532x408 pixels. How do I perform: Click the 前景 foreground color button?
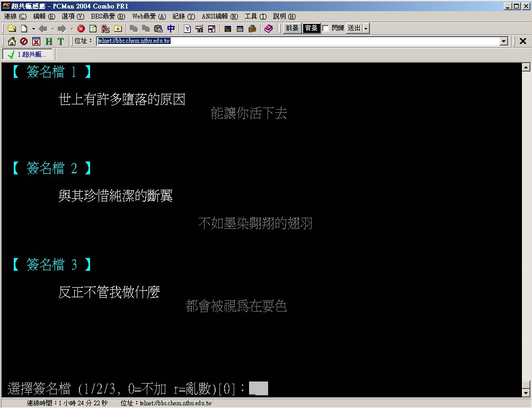(292, 29)
